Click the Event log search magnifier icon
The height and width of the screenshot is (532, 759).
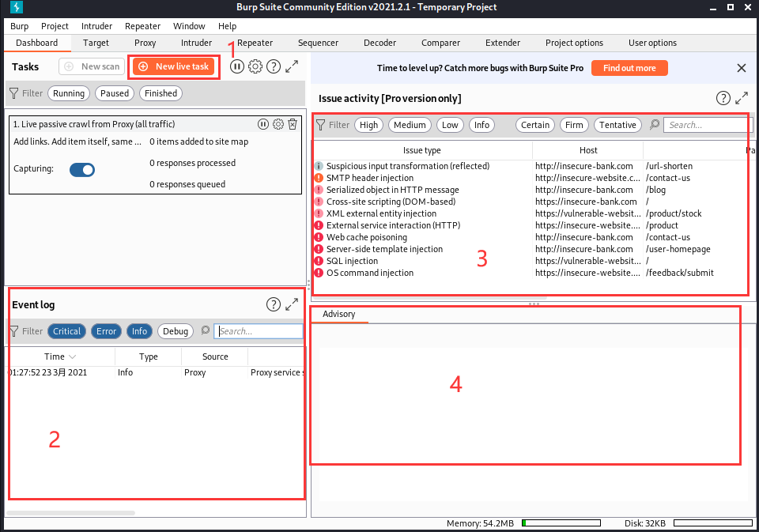(206, 330)
